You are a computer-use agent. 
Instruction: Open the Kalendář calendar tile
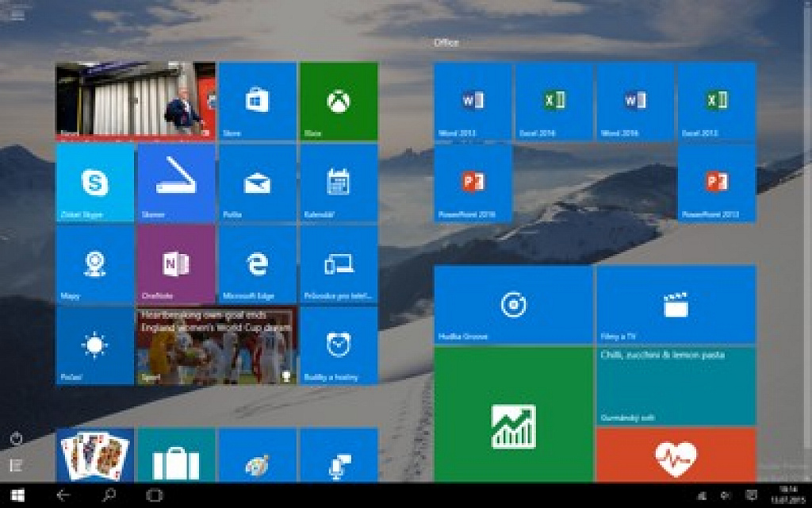click(x=339, y=183)
